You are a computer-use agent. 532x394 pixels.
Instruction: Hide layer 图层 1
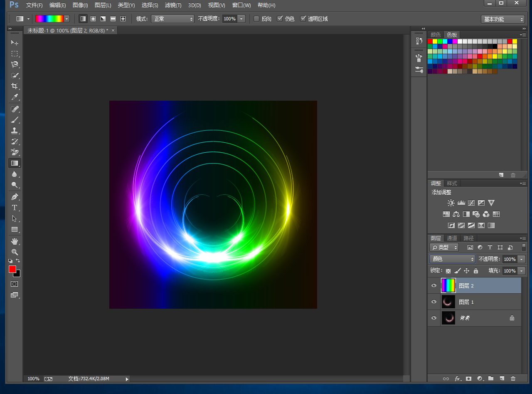click(x=434, y=302)
